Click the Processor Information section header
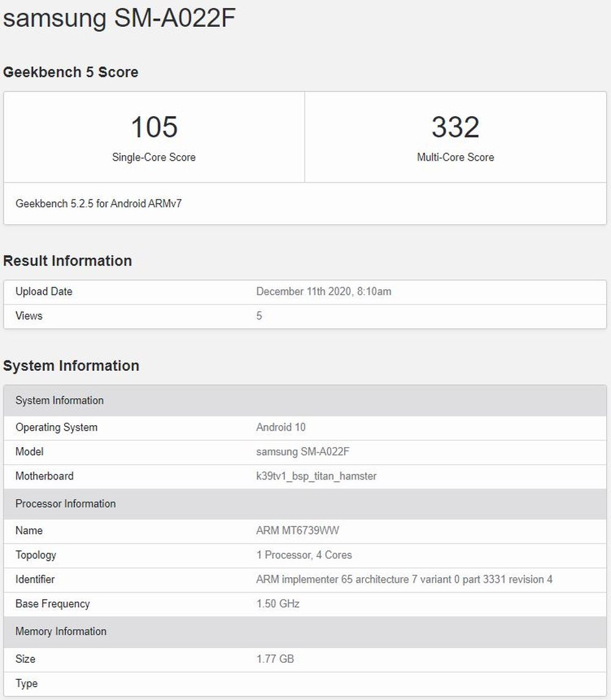Screen dimensions: 611x700 65,504
